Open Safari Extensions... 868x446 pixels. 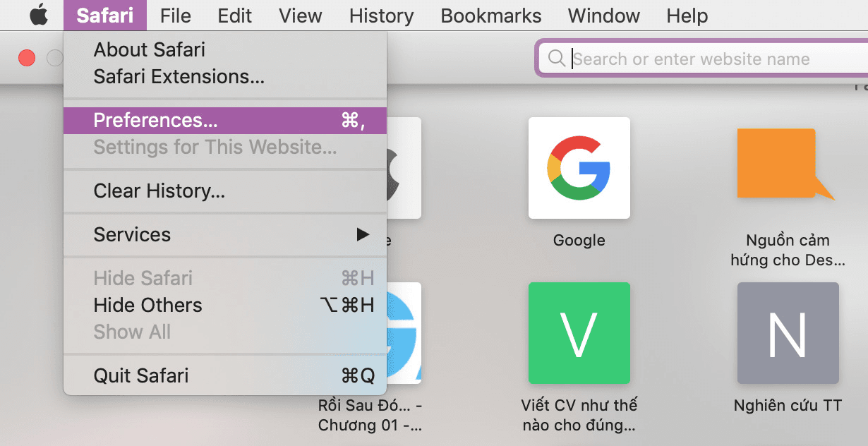tap(225, 77)
